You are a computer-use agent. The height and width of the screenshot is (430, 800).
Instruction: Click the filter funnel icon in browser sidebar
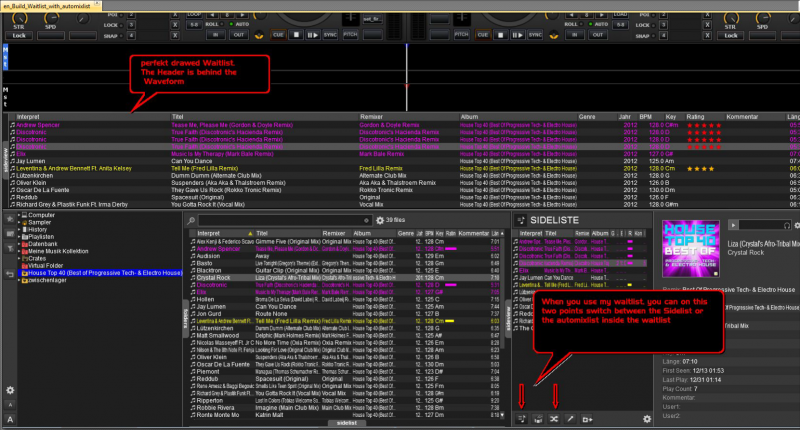coord(10,248)
